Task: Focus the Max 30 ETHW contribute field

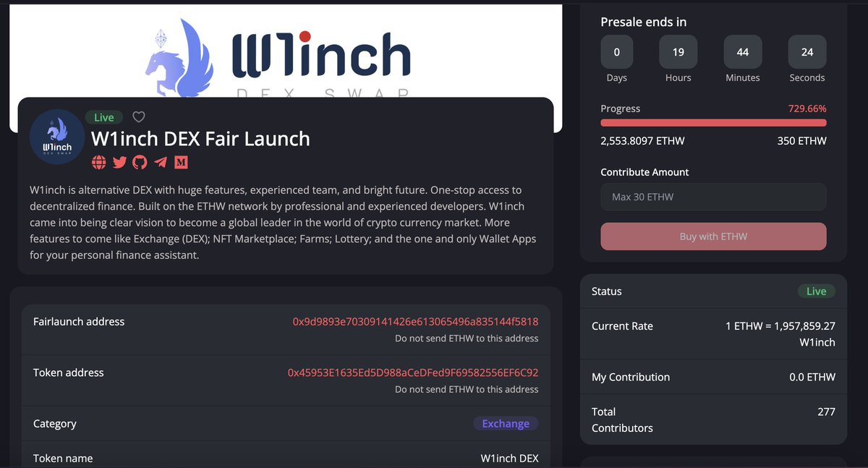Action: (x=713, y=197)
